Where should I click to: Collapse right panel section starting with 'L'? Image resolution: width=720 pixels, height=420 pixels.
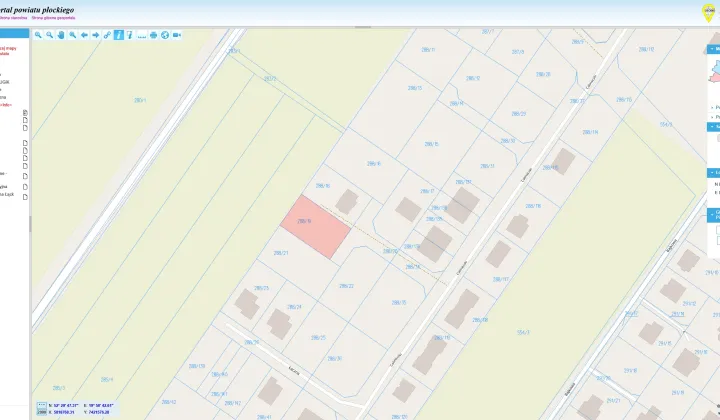click(x=713, y=173)
